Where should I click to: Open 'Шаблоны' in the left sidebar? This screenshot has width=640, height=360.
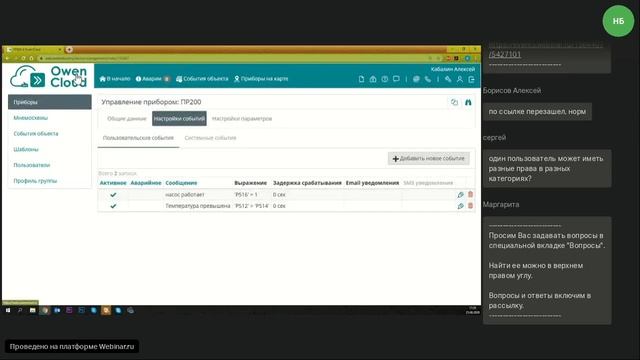(26, 149)
